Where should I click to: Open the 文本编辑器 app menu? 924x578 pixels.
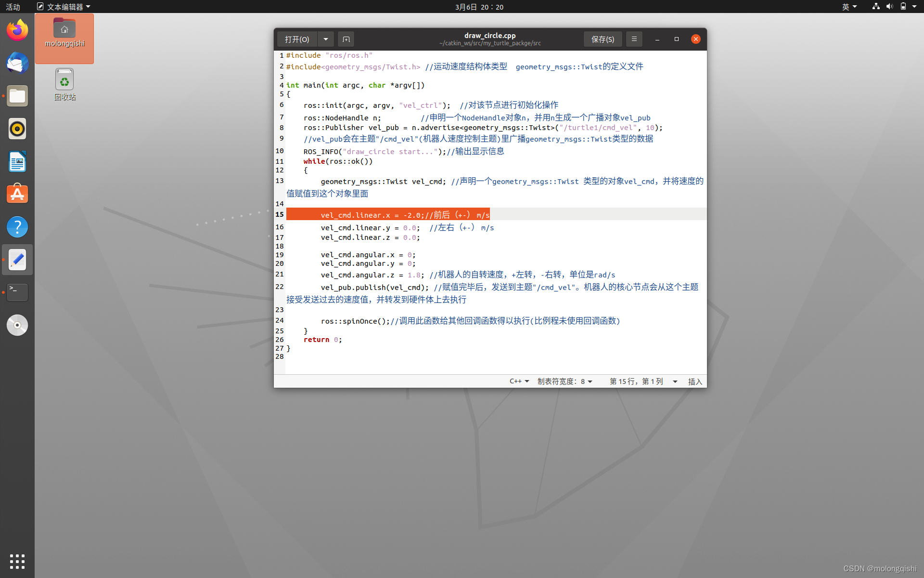[x=64, y=6]
